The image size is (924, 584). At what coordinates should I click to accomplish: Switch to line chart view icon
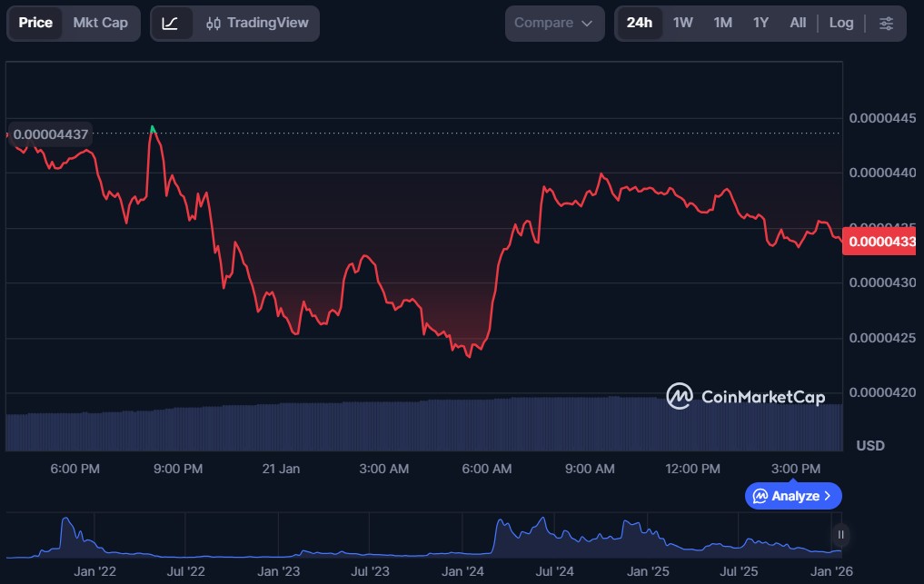[x=171, y=23]
